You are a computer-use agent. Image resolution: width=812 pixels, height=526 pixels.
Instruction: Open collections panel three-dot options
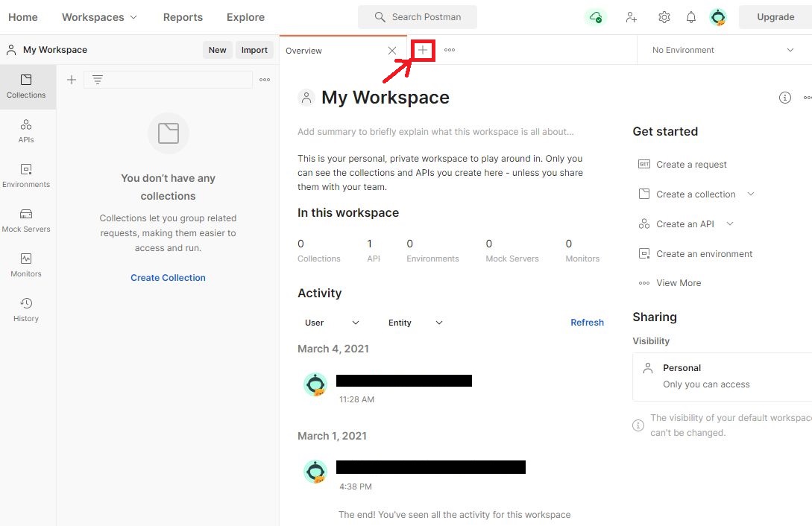coord(265,80)
